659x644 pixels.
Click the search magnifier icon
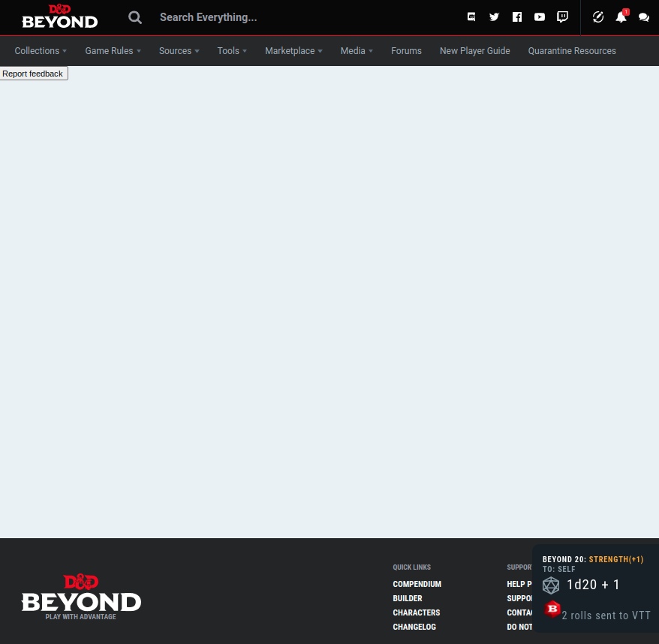[x=135, y=17]
